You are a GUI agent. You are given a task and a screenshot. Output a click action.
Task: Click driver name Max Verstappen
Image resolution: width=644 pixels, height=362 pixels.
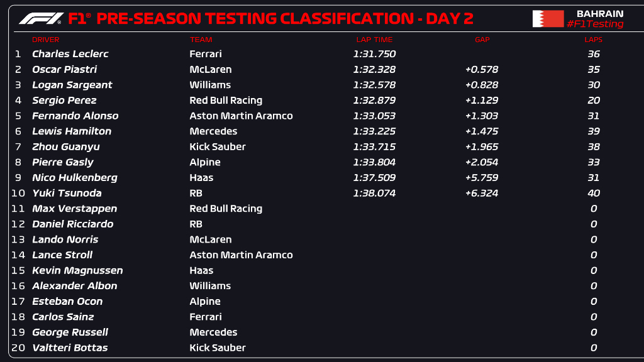[74, 209]
